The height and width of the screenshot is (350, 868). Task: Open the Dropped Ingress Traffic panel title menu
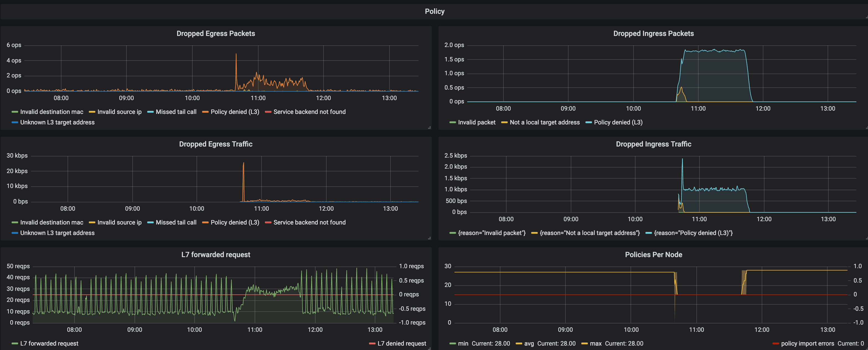(x=653, y=144)
